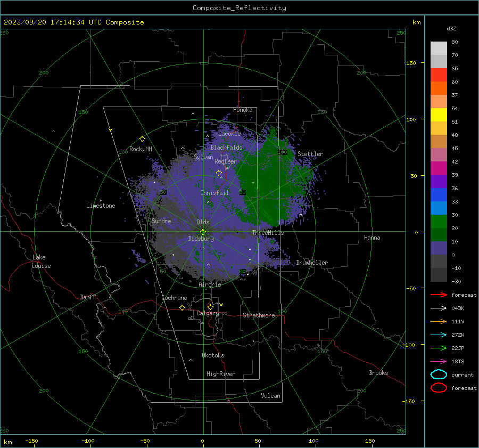The width and height of the screenshot is (479, 448).
Task: Click the Cochrane city label
Action: (174, 298)
